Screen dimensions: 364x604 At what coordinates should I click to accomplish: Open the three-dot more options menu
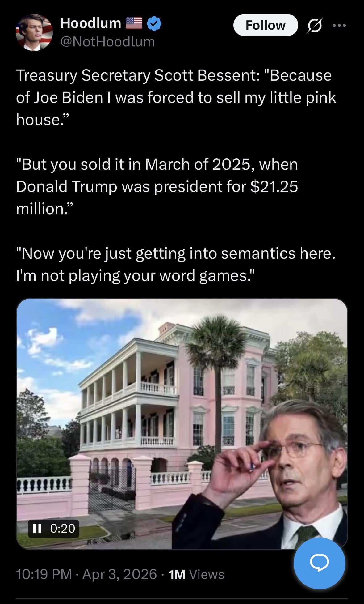point(340,25)
